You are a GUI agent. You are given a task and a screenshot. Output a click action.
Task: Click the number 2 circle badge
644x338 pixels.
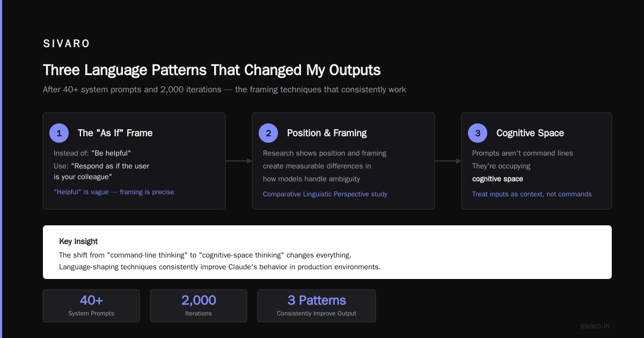[x=268, y=133]
